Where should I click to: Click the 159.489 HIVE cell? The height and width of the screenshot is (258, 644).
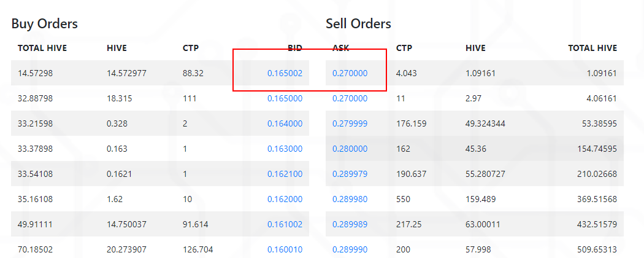pos(480,199)
